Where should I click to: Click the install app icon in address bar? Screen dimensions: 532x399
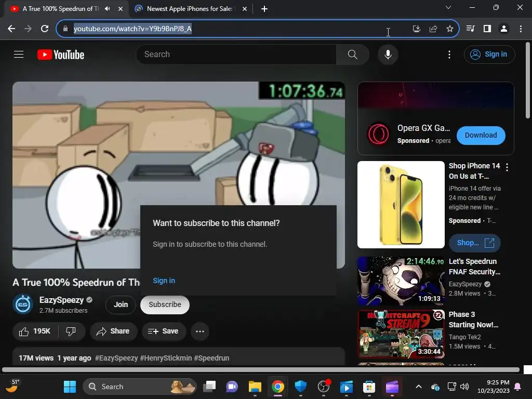click(416, 29)
